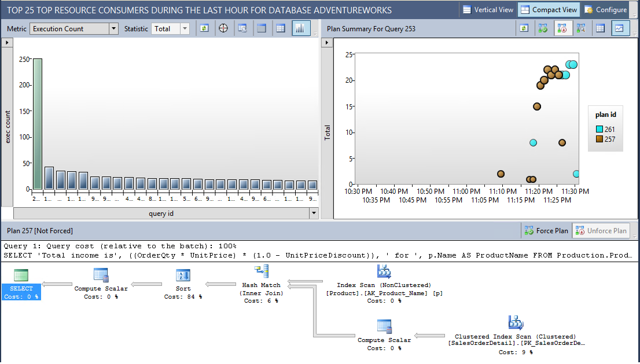Click the 'exec count' axis label
Screen dimensions: 640x364
[8, 127]
